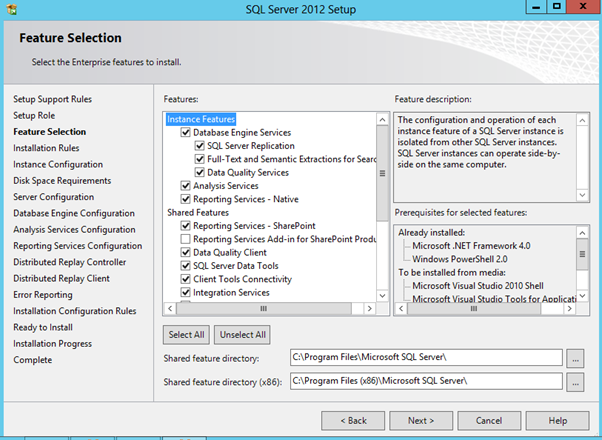The height and width of the screenshot is (440, 602).
Task: Click the Shared feature directory (x86) field
Action: [426, 381]
